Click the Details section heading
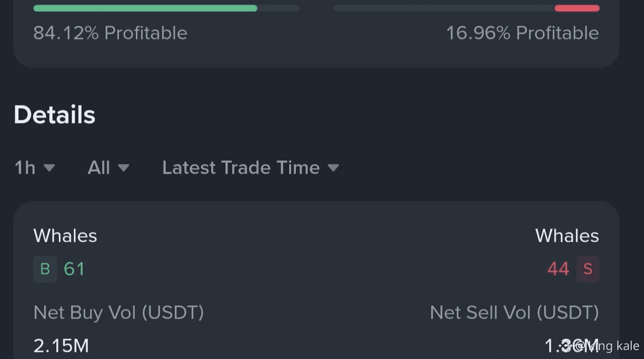The width and height of the screenshot is (644, 359). coord(55,115)
